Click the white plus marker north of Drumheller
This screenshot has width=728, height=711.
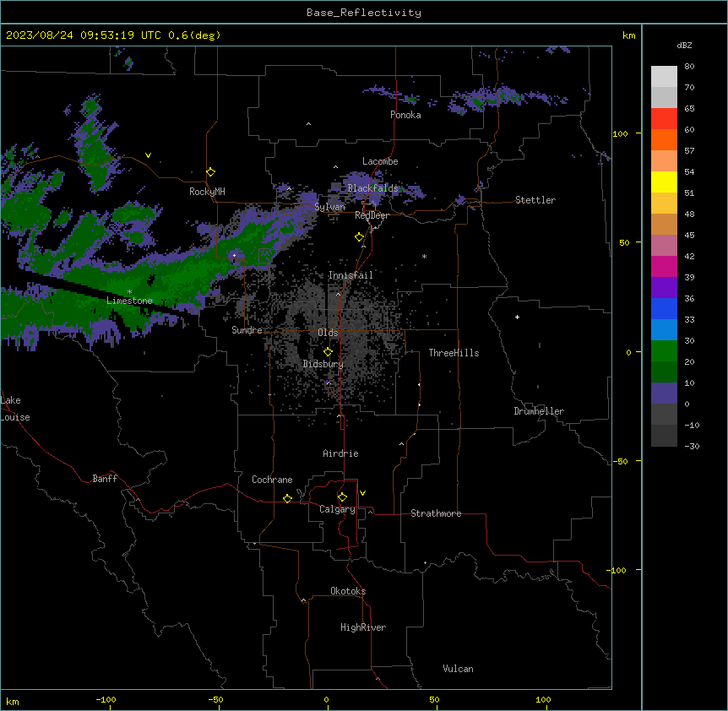click(x=517, y=317)
